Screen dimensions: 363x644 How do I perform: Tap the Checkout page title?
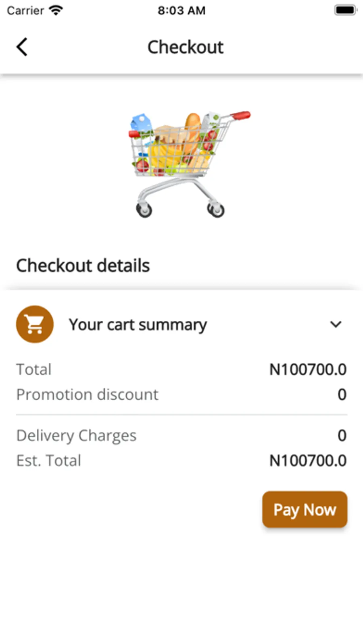click(x=185, y=47)
